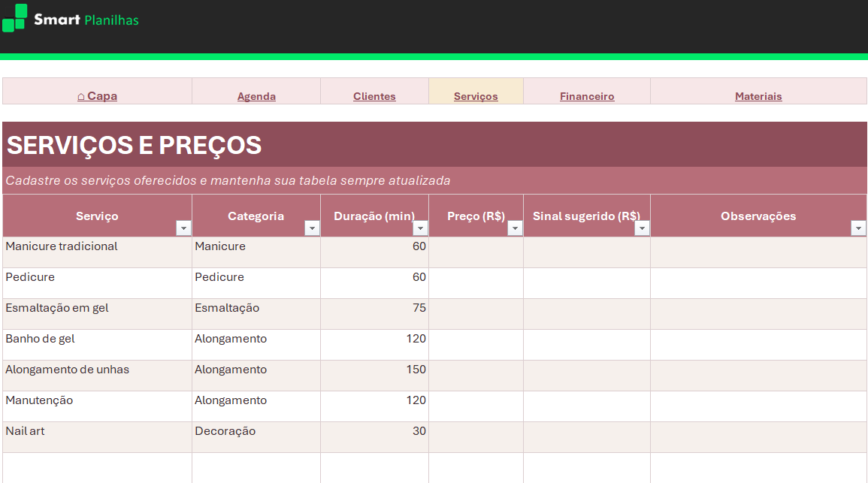Select the 'Alongamento de unhas' cell
Viewport: 868px width, 483px height.
coord(98,376)
